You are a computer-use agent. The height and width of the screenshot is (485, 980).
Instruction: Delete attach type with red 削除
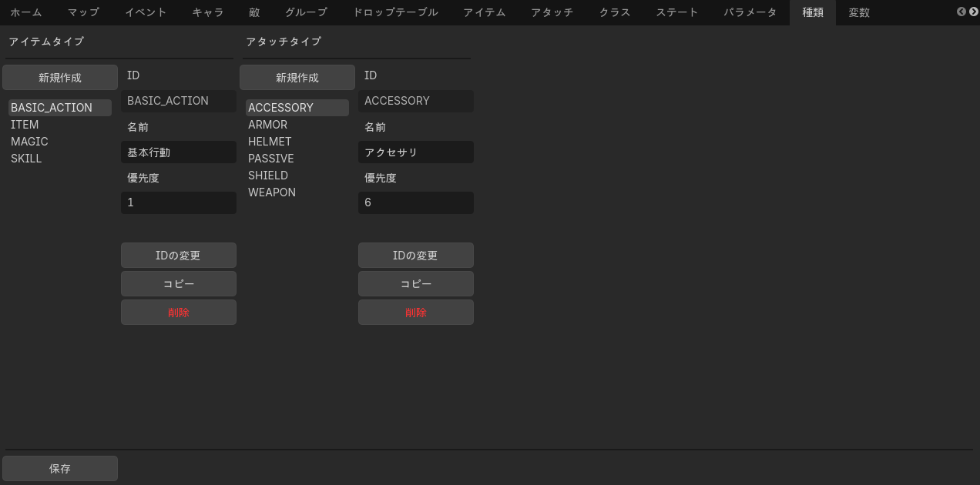point(416,313)
